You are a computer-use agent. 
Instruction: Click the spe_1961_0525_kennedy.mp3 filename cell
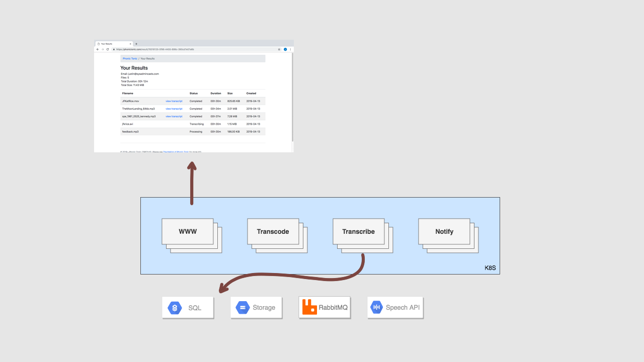click(139, 116)
